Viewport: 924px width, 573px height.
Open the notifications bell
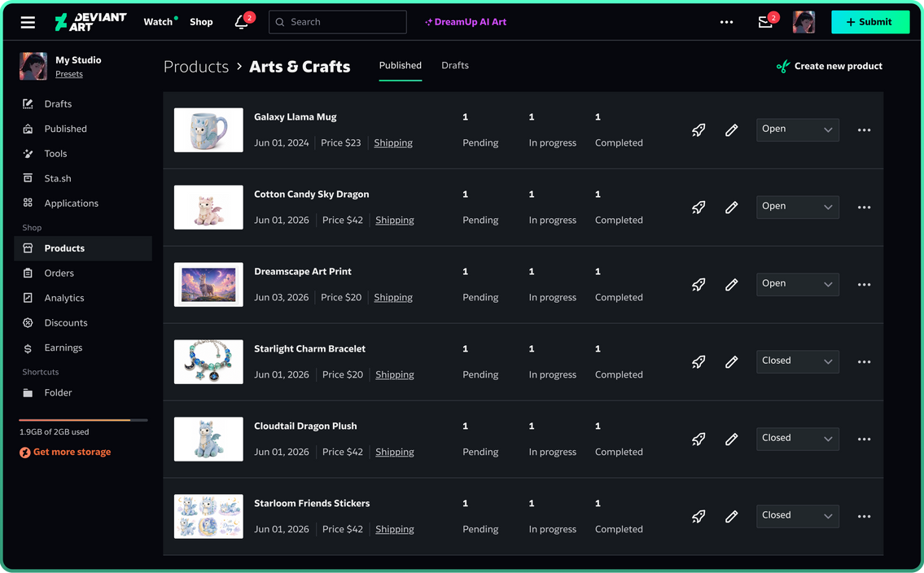pos(241,22)
